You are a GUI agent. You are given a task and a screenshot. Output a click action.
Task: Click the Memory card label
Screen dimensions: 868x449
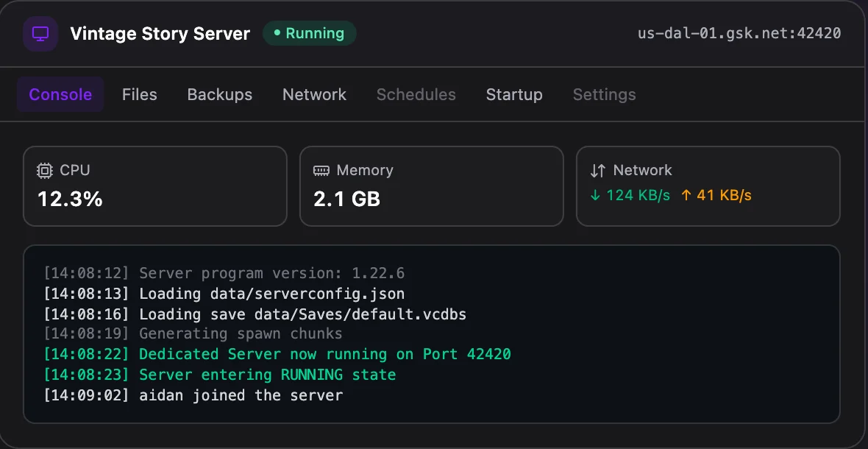coord(365,171)
